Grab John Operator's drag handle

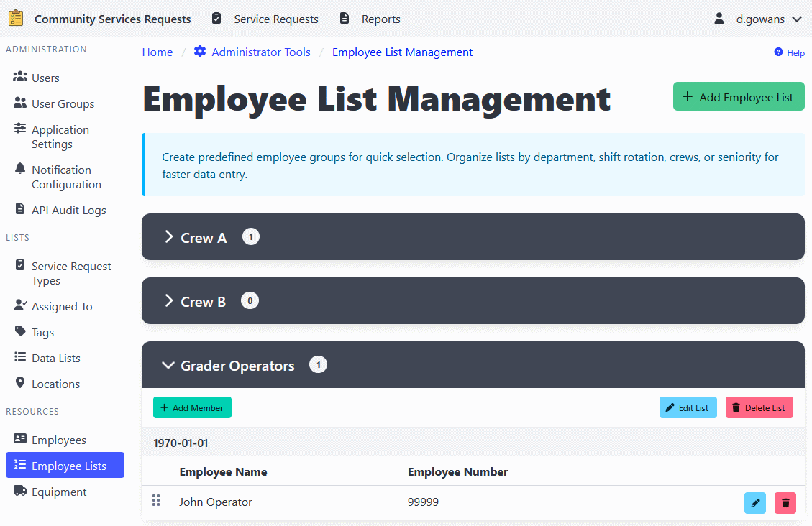[156, 501]
